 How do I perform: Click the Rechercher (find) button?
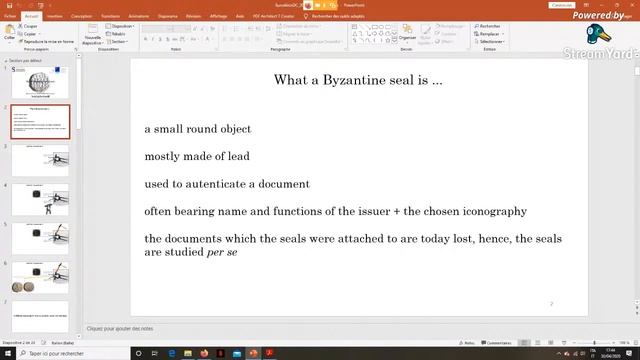point(487,26)
